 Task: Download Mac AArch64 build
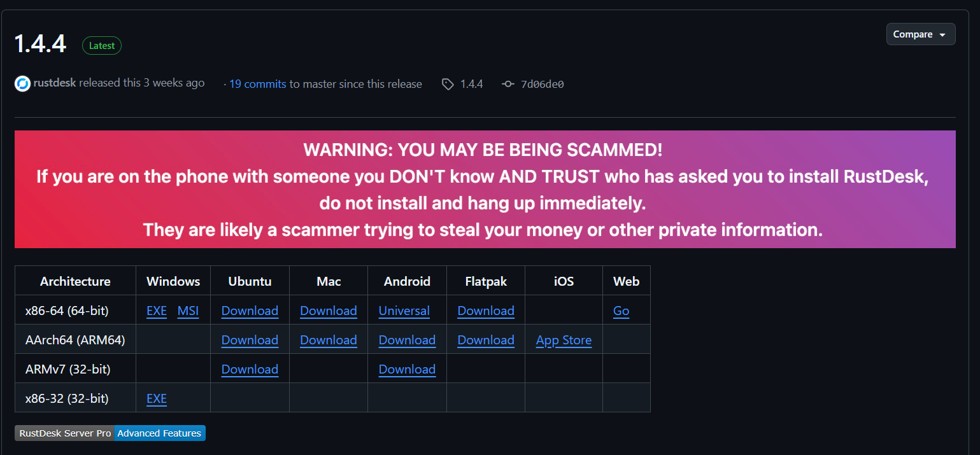coord(329,340)
